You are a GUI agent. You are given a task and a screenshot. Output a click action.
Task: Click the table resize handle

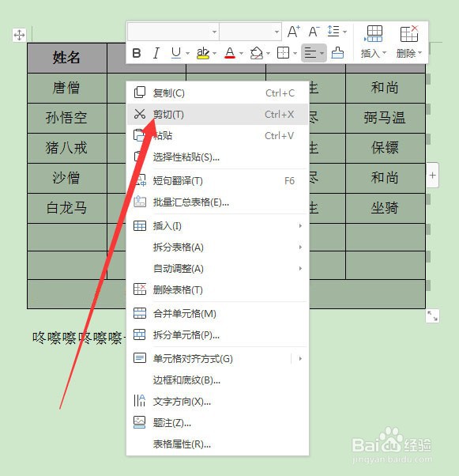(432, 315)
